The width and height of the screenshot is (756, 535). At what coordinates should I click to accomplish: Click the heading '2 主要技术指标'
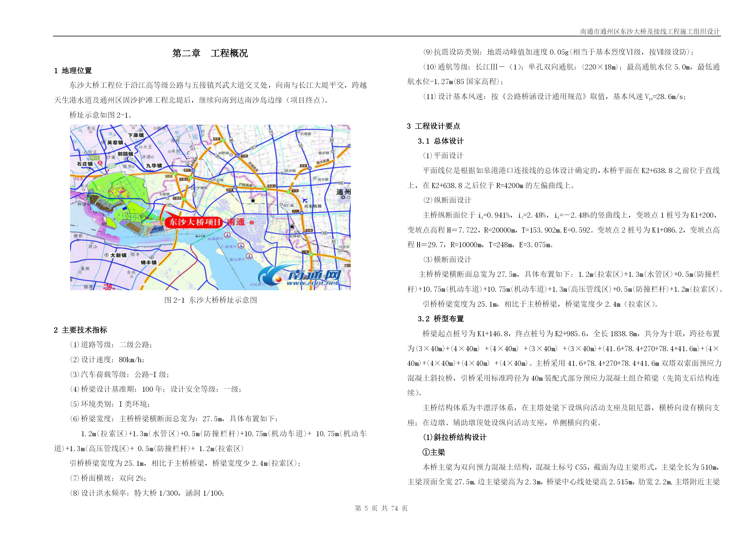coord(80,330)
